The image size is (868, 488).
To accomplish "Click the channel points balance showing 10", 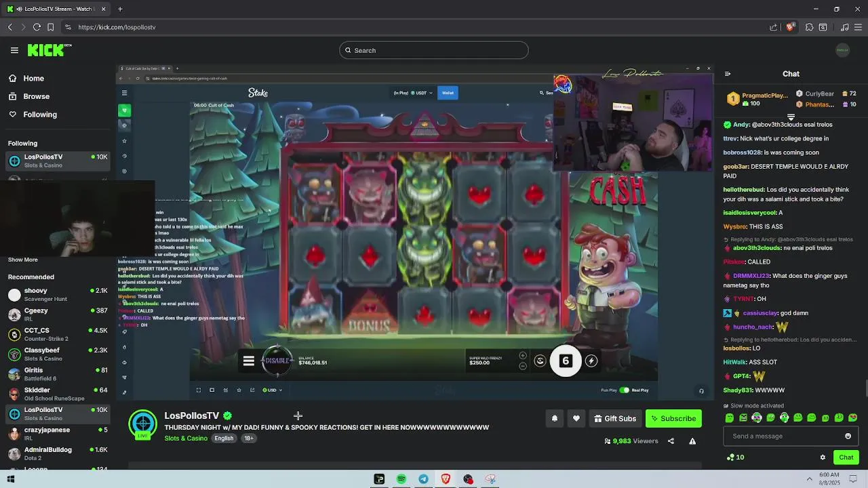I will 735,457.
